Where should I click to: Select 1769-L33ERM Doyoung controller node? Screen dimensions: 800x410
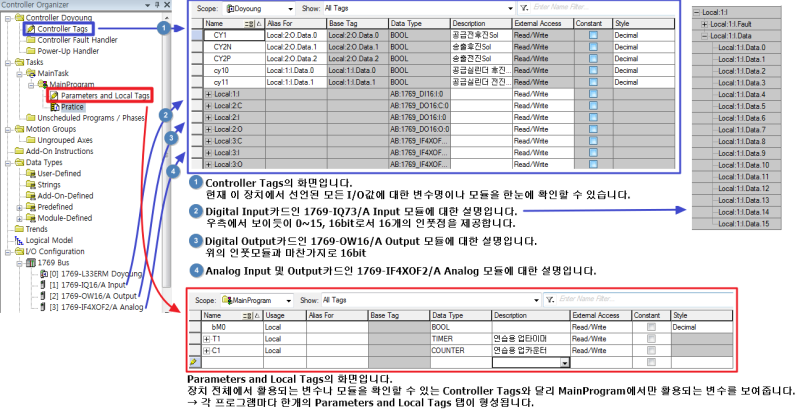95,274
